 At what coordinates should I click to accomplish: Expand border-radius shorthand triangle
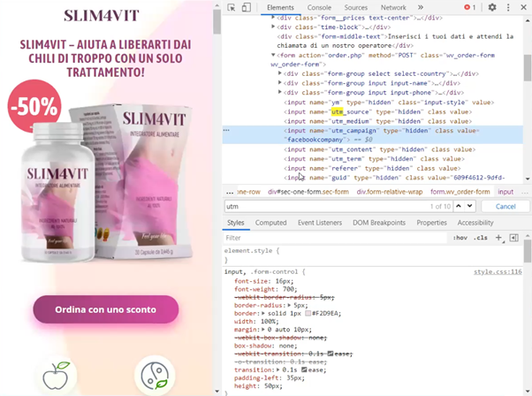(289, 306)
